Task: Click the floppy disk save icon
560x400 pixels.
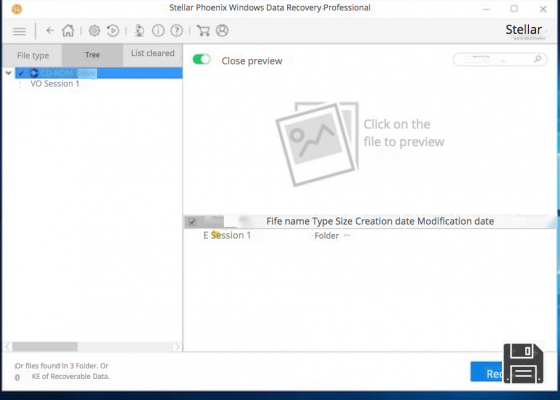Action: (524, 363)
